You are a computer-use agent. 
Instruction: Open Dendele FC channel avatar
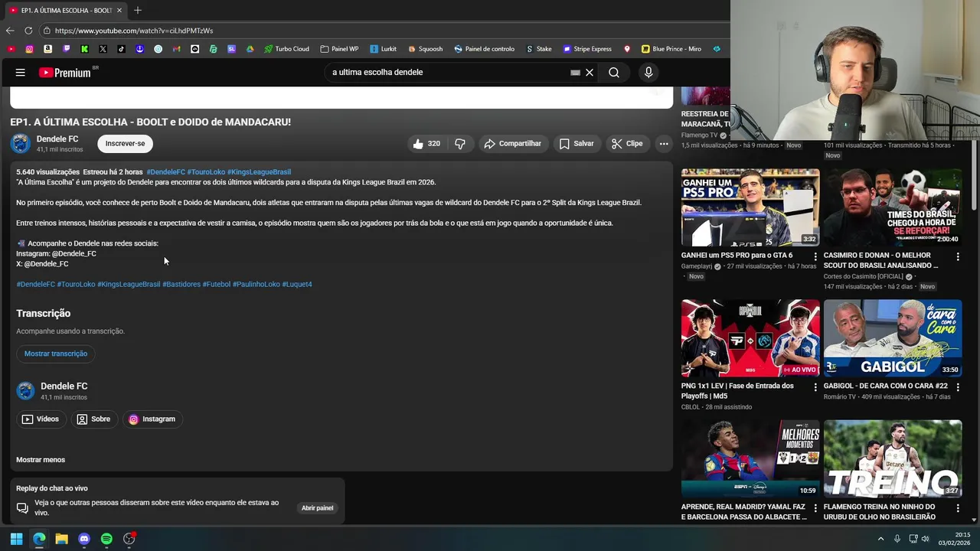click(21, 144)
